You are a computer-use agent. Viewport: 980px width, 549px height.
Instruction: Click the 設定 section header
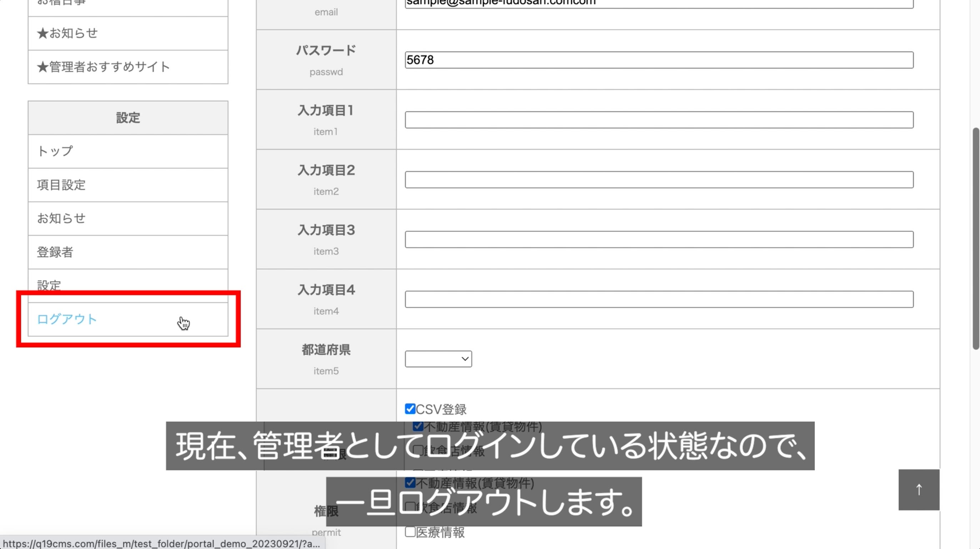pos(128,118)
